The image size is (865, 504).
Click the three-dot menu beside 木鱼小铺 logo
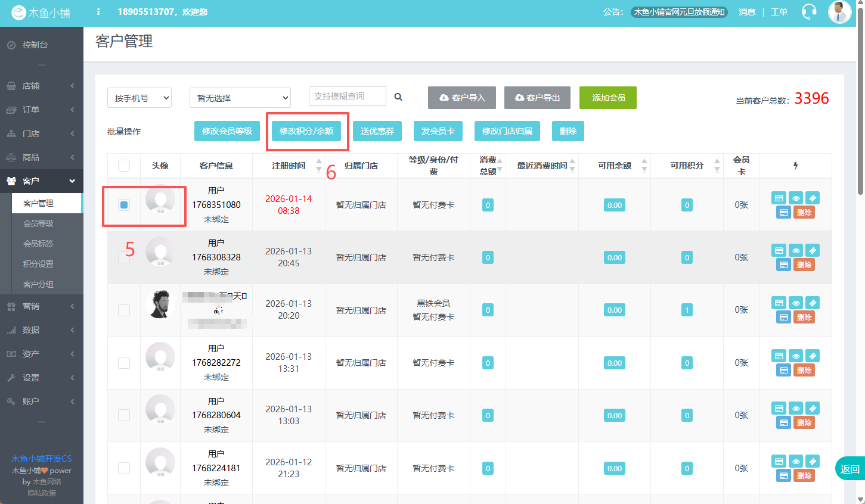point(98,12)
